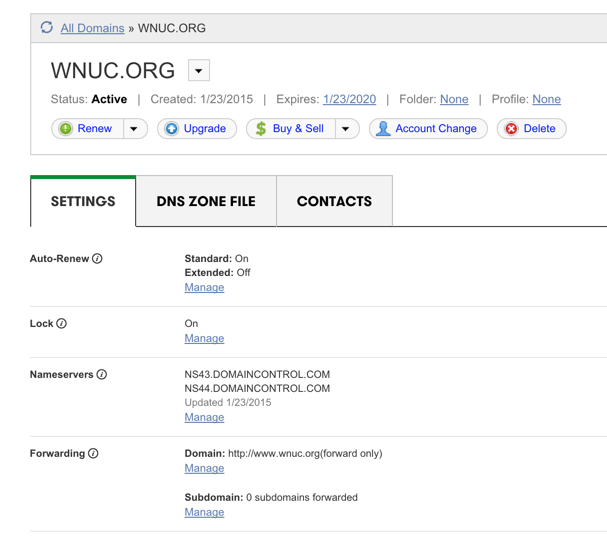
Task: Switch to the Contacts tab
Action: 334,201
